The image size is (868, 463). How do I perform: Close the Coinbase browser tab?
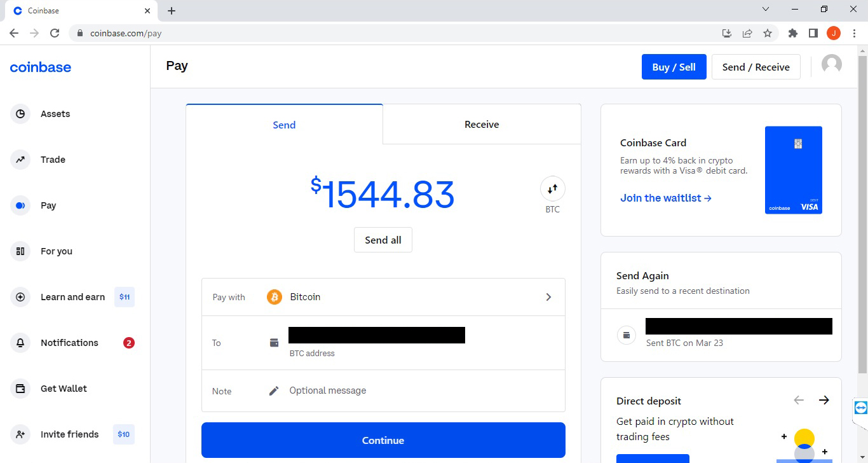click(x=147, y=11)
